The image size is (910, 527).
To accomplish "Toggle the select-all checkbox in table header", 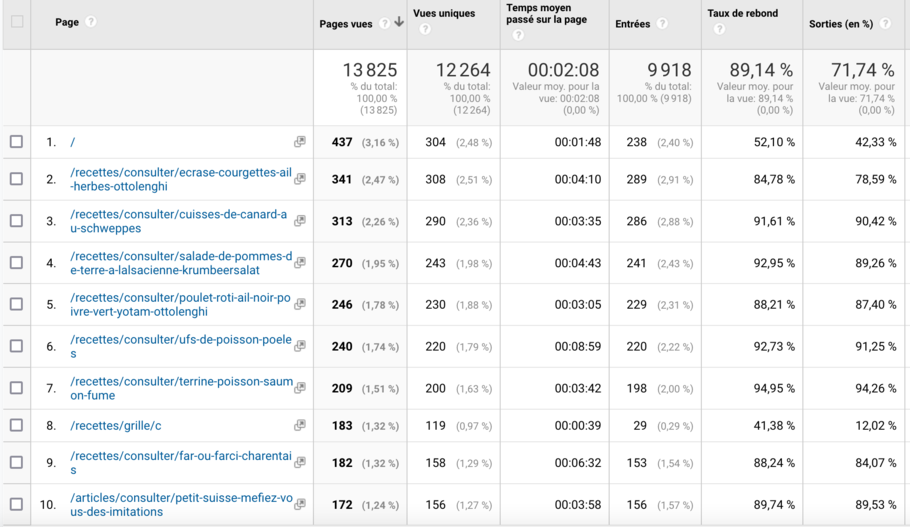I will click(16, 22).
